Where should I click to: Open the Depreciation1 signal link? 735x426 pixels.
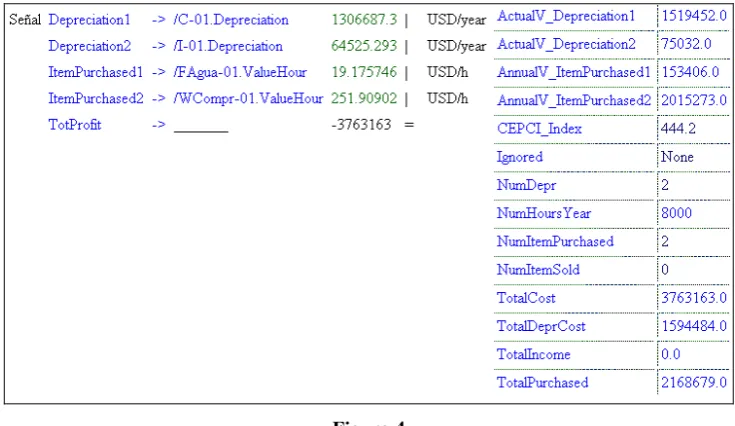click(x=89, y=20)
